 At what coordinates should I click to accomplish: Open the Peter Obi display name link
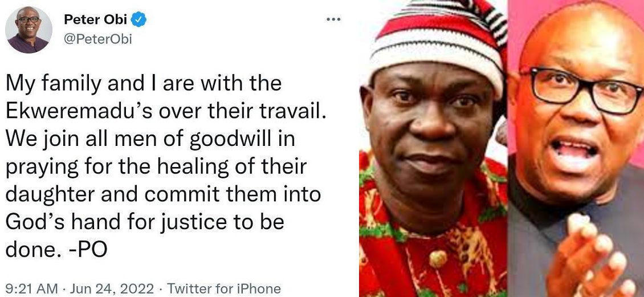click(x=95, y=19)
